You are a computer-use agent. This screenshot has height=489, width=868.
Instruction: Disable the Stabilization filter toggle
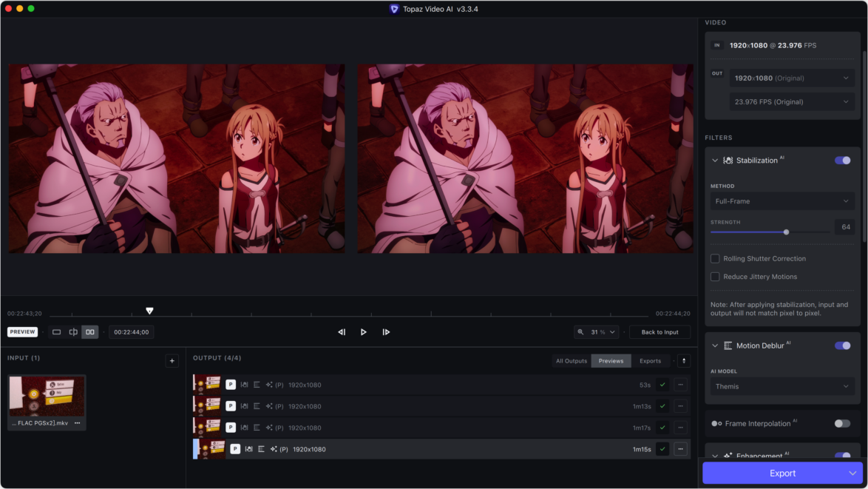coord(842,161)
